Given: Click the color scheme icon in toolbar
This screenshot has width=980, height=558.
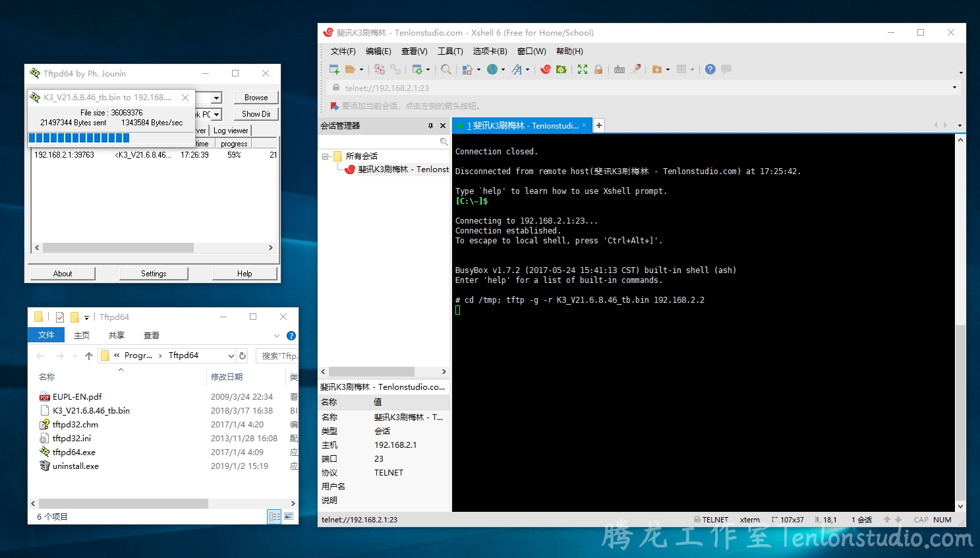Looking at the screenshot, I should [467, 69].
